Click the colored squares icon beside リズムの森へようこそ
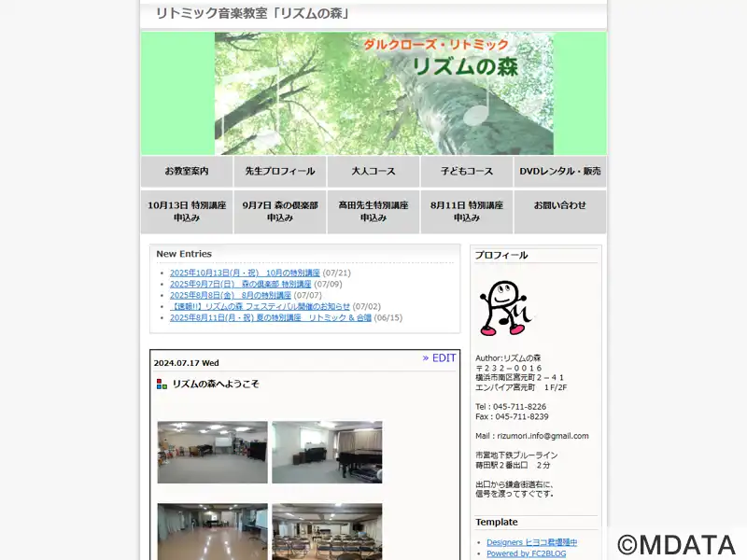 [162, 385]
